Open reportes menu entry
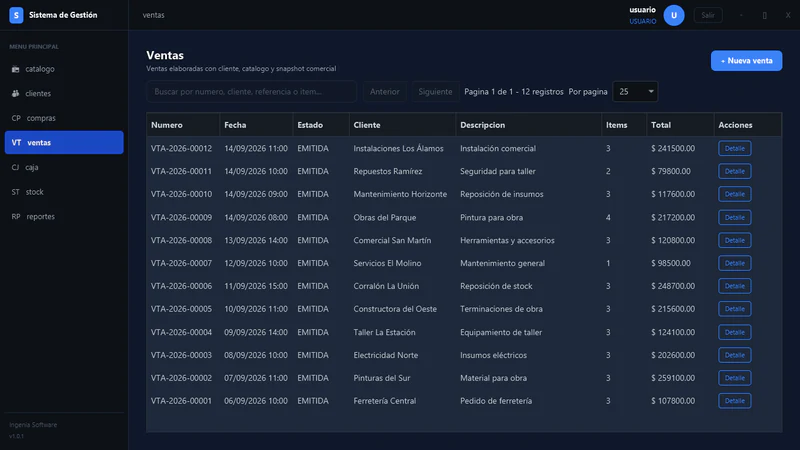The image size is (800, 450). click(64, 216)
